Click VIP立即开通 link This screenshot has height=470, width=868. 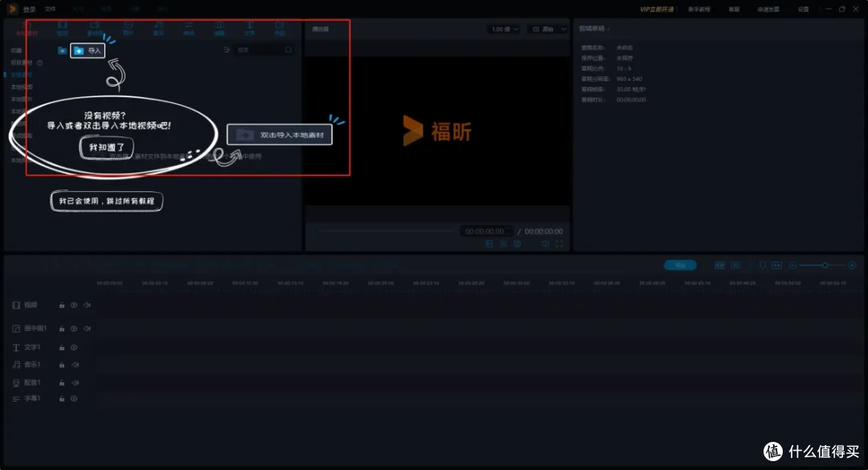coord(657,10)
